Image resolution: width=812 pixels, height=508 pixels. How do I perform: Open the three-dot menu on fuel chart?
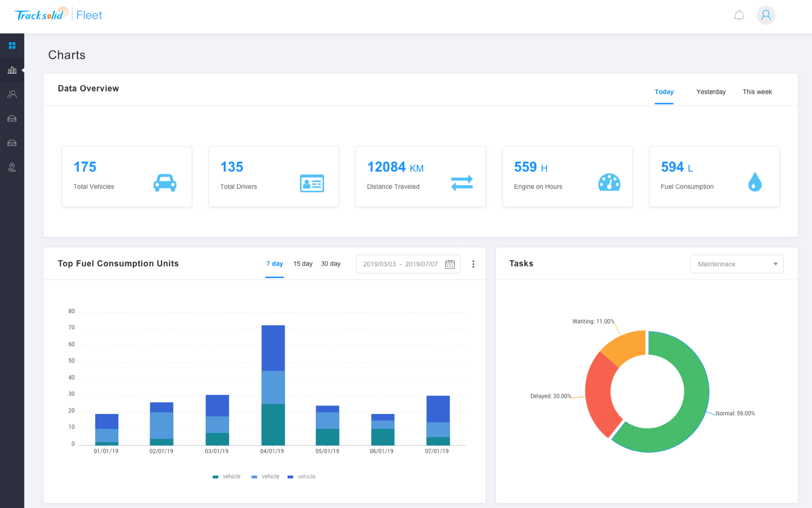[473, 264]
